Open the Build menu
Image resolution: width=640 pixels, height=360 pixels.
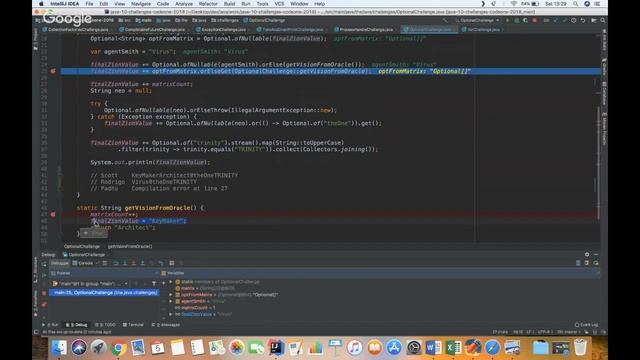[x=229, y=4]
